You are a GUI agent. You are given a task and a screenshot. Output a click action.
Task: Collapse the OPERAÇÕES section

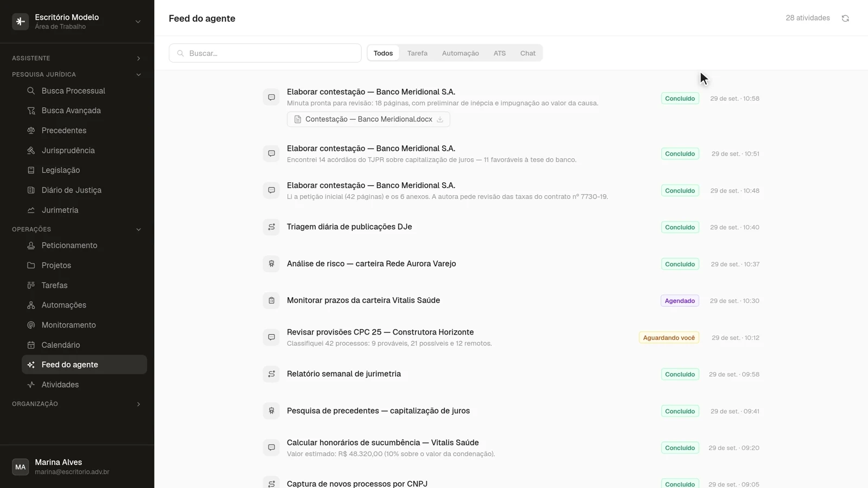click(x=76, y=229)
